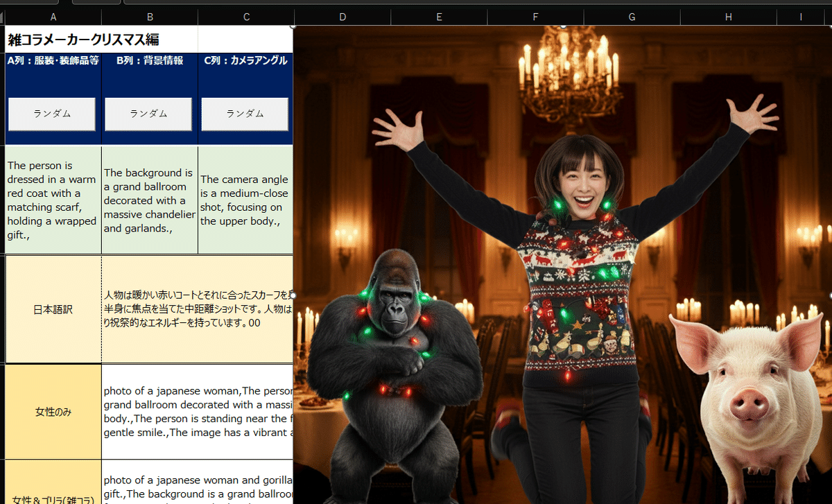This screenshot has width=832, height=504.
Task: Click the ランダム button under C列 カメラアングル
Action: (245, 114)
